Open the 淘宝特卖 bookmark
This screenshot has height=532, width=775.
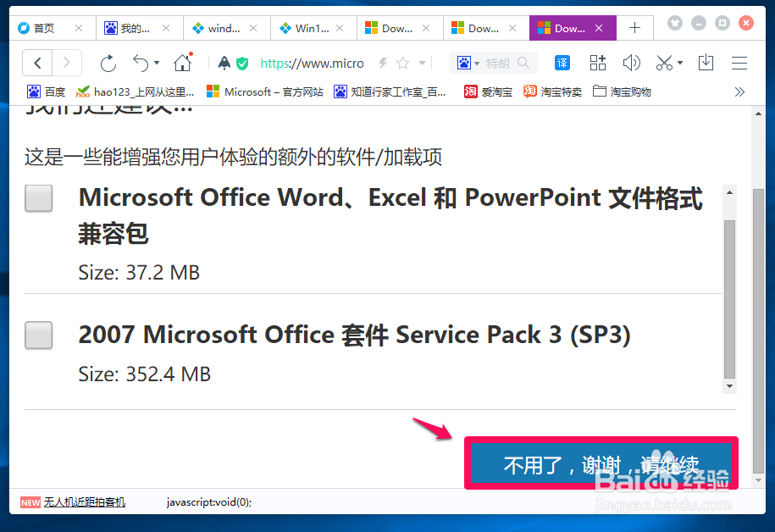552,92
